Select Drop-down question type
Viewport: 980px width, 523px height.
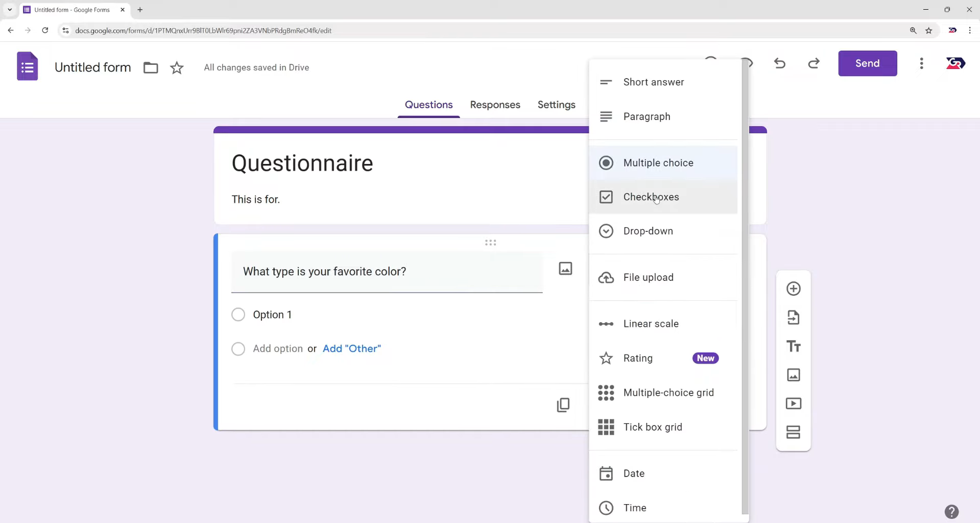663,231
